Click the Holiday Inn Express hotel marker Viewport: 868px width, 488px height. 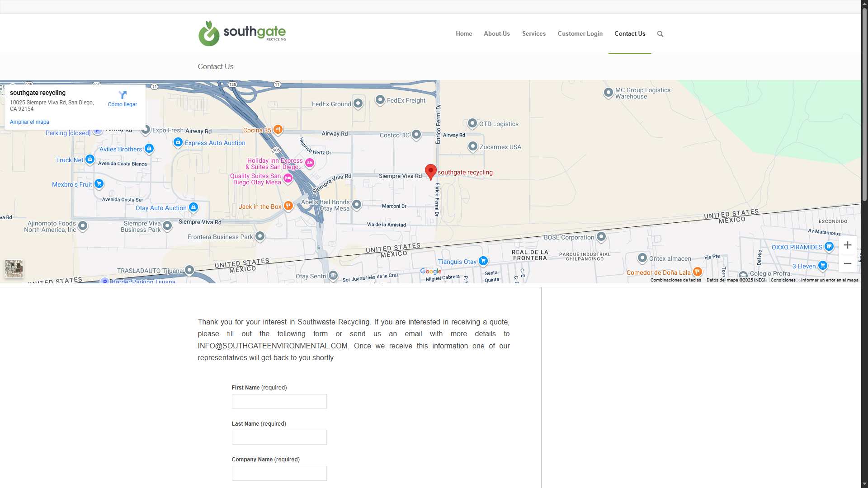coord(310,163)
